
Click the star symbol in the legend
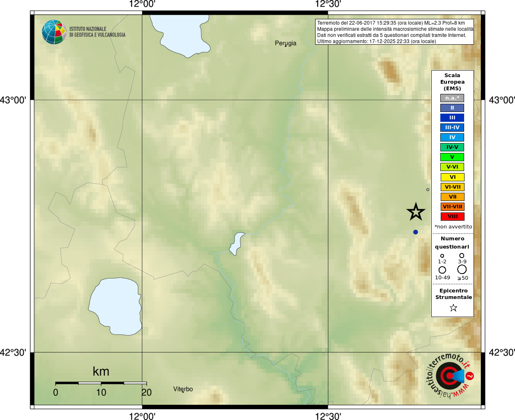(x=453, y=308)
